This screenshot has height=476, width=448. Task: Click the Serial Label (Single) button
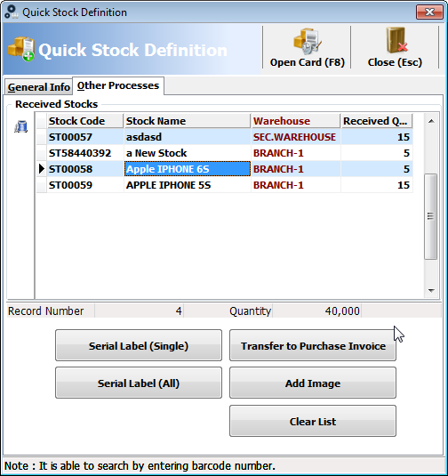pyautogui.click(x=139, y=345)
